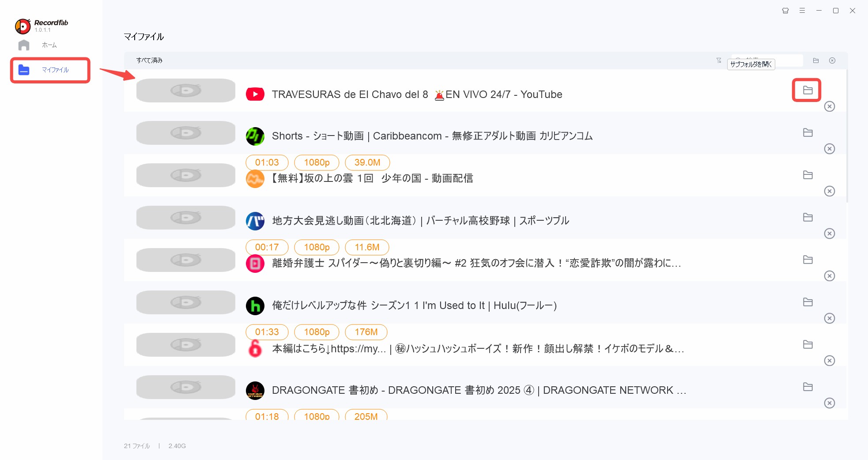
Task: Select title TRAVESURAS de El Chavo del 8
Action: coord(417,94)
